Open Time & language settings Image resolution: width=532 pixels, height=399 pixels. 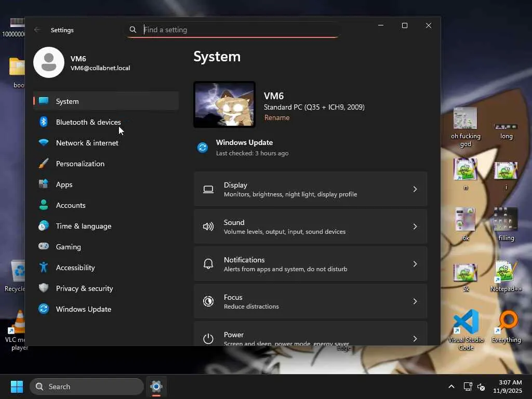[x=83, y=226]
